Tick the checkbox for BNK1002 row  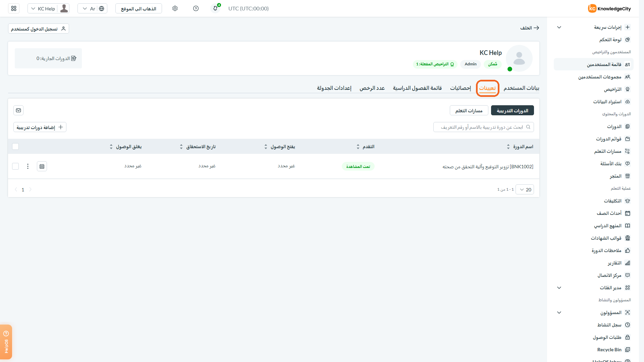[x=15, y=166]
